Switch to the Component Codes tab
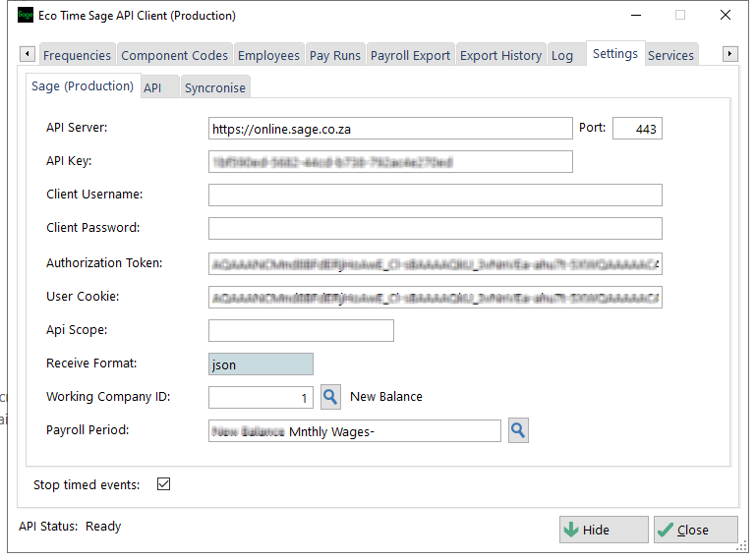The height and width of the screenshot is (560, 756). pos(175,55)
